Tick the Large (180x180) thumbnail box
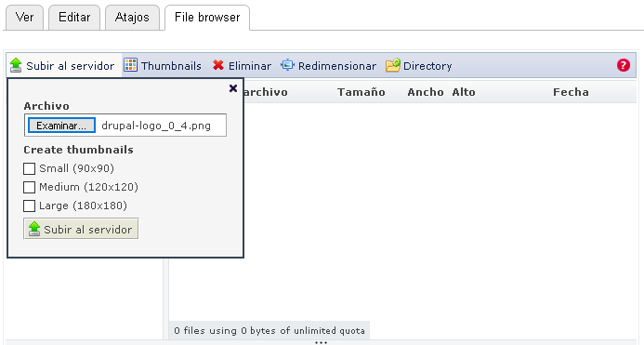This screenshot has width=644, height=345. coord(29,206)
